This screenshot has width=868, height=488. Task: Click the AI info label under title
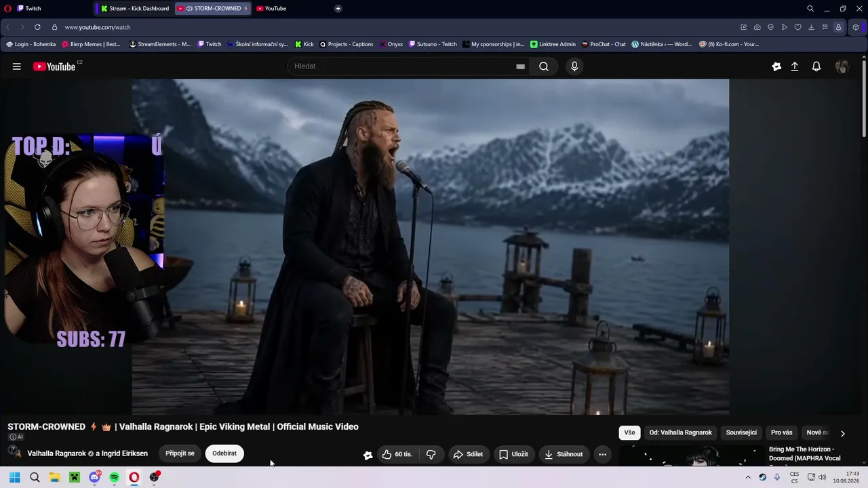click(16, 437)
